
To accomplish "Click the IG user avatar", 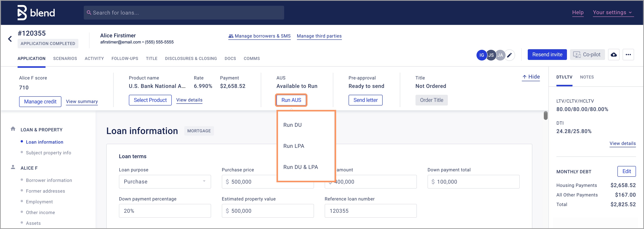I will coord(481,55).
